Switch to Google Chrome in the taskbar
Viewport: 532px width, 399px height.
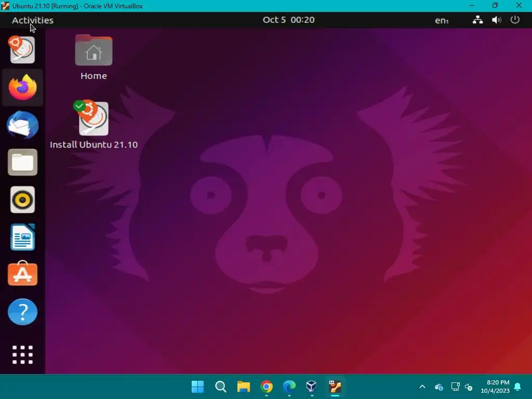[x=267, y=387]
